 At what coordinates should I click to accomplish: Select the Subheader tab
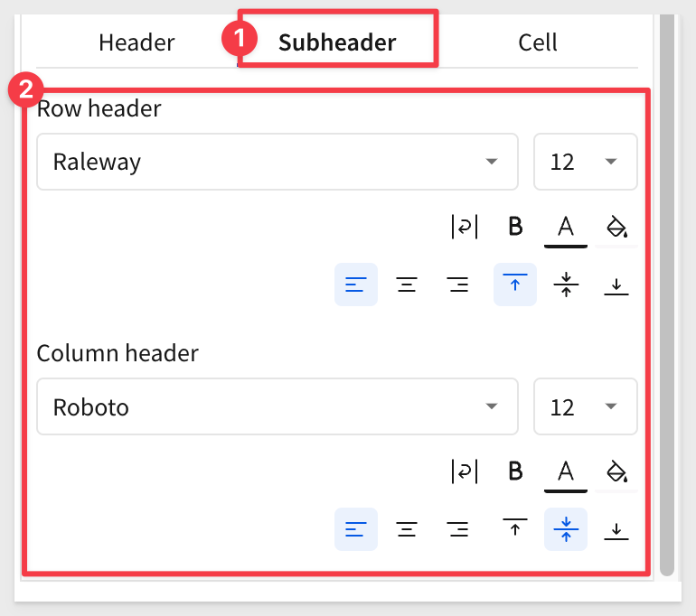click(337, 42)
